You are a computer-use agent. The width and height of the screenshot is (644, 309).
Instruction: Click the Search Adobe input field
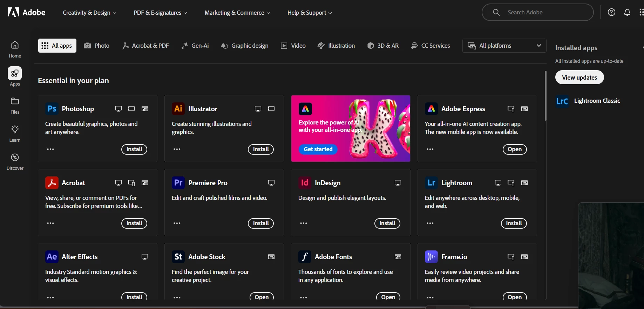coord(538,12)
